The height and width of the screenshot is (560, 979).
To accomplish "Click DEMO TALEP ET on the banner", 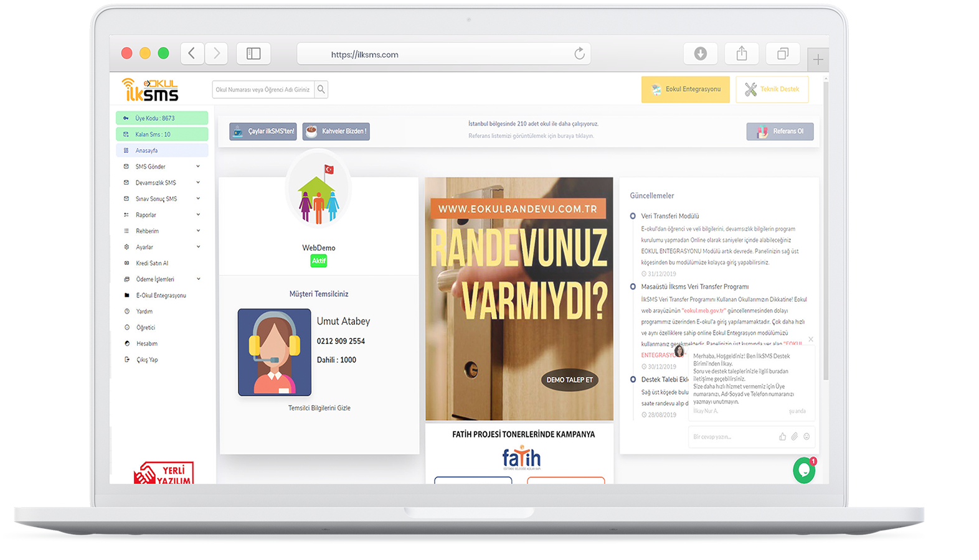I will (x=570, y=380).
